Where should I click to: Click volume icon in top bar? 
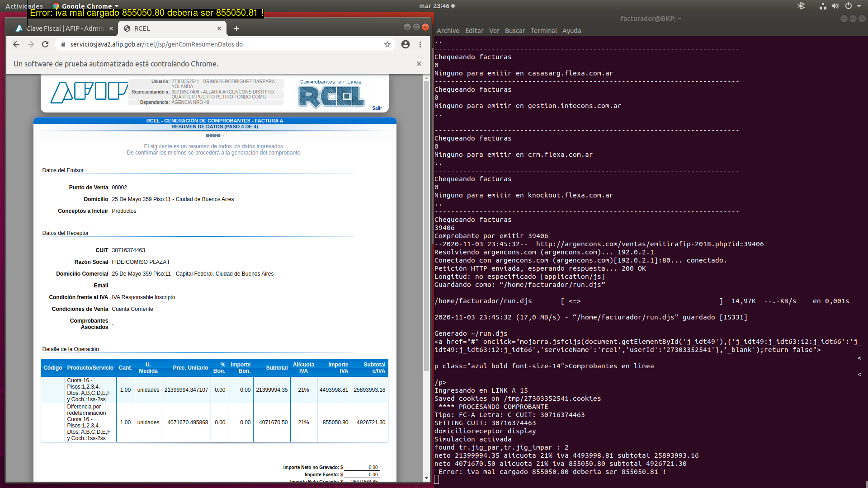pos(835,6)
